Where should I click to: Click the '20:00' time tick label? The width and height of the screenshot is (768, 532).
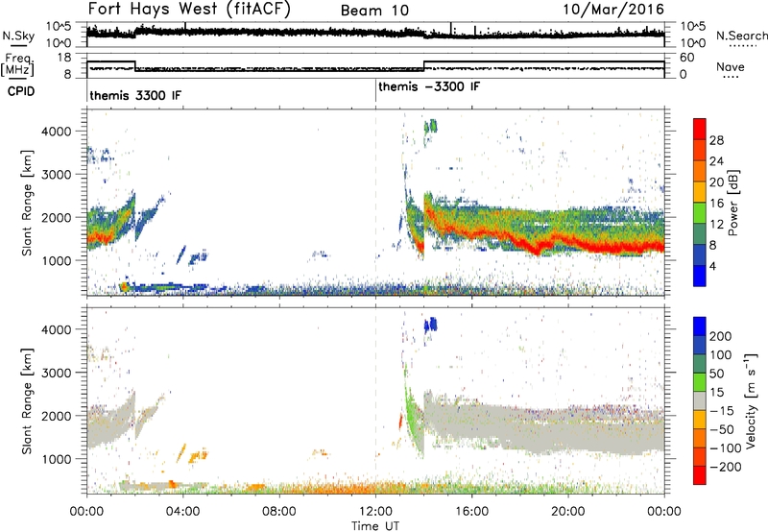pyautogui.click(x=567, y=512)
